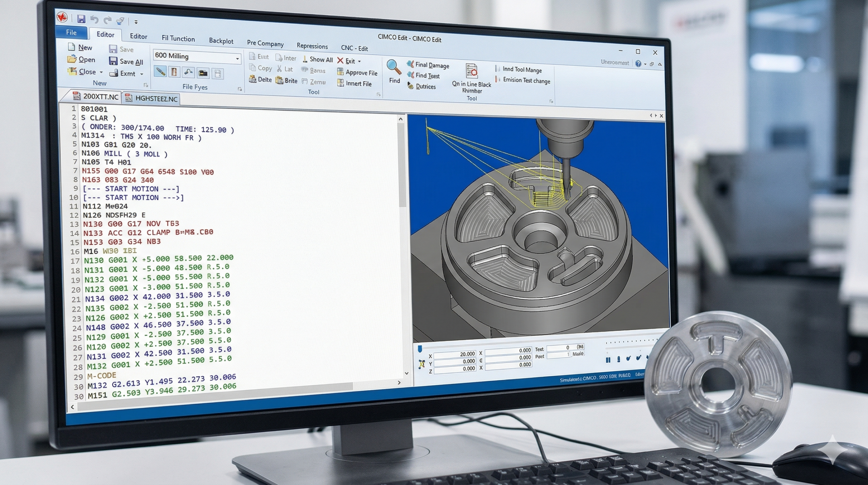Click the Dutrices icon
868x485 pixels.
click(x=411, y=86)
